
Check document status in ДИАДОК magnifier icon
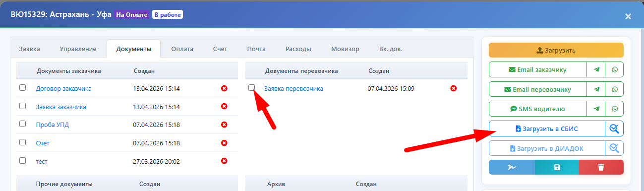(614, 148)
